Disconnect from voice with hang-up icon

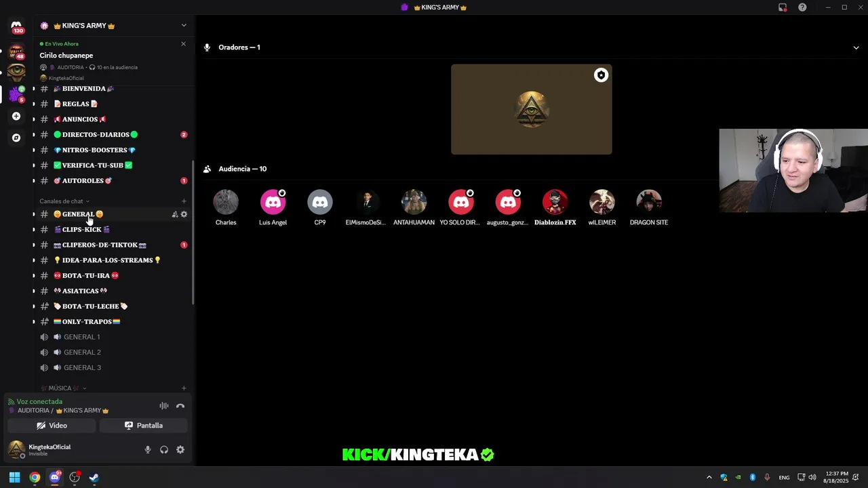[x=180, y=406]
